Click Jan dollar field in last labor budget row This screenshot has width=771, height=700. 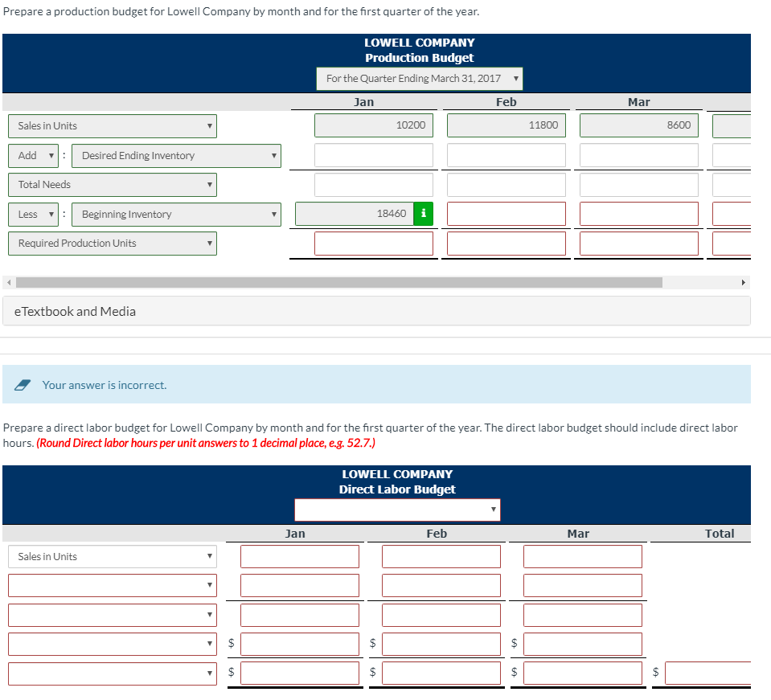300,673
